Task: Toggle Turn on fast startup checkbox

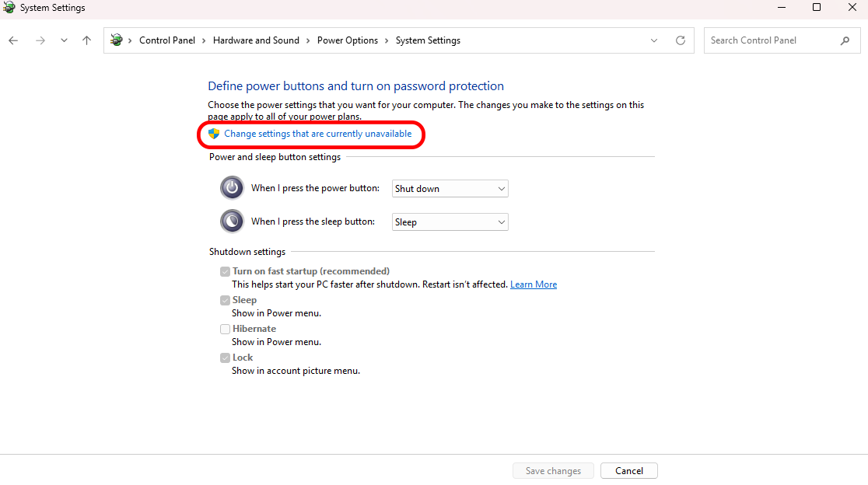Action: (225, 271)
